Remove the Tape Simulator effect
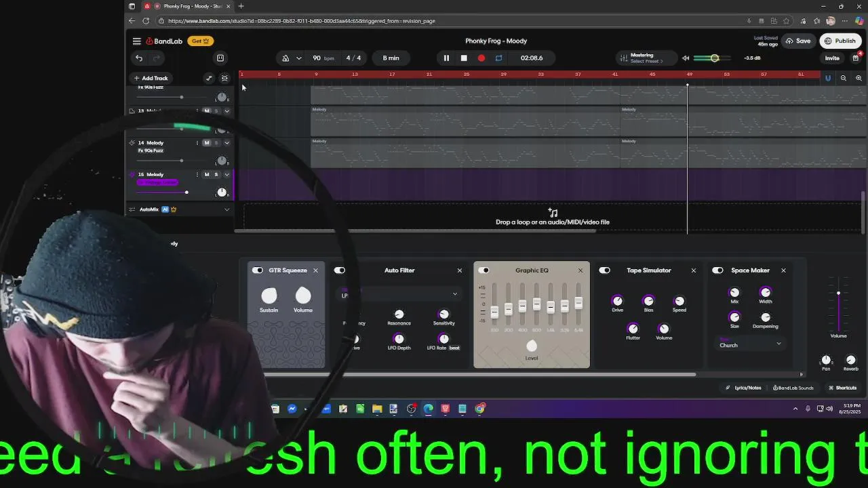Screen dimensions: 868x488 [x=694, y=270]
